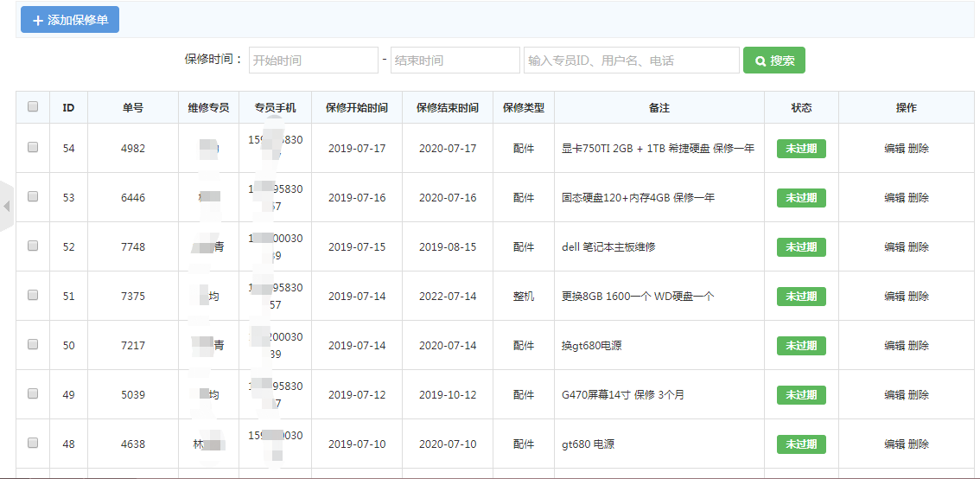This screenshot has height=479, width=980.
Task: Check the box for row ID 53
Action: pyautogui.click(x=33, y=196)
